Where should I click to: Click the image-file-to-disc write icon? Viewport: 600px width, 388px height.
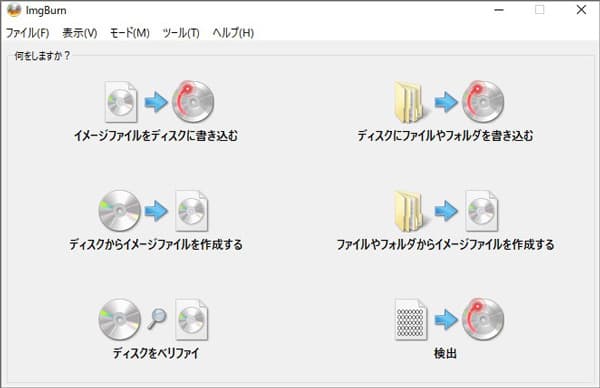pyautogui.click(x=159, y=102)
